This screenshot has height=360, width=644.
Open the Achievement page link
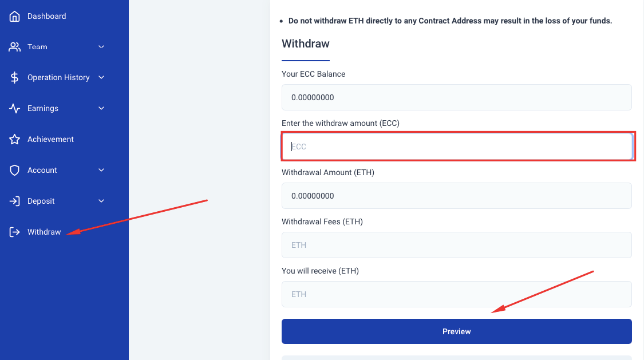(50, 139)
